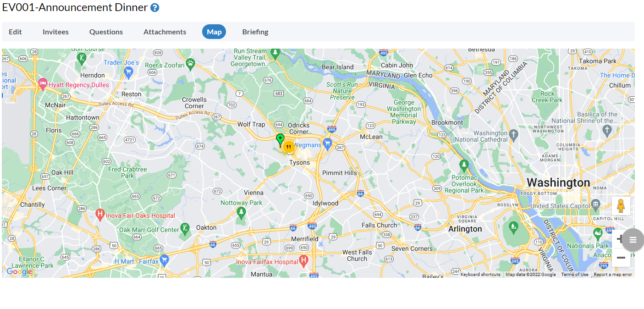The height and width of the screenshot is (309, 644).
Task: Click the golf course icon near Herndon
Action: click(x=82, y=58)
